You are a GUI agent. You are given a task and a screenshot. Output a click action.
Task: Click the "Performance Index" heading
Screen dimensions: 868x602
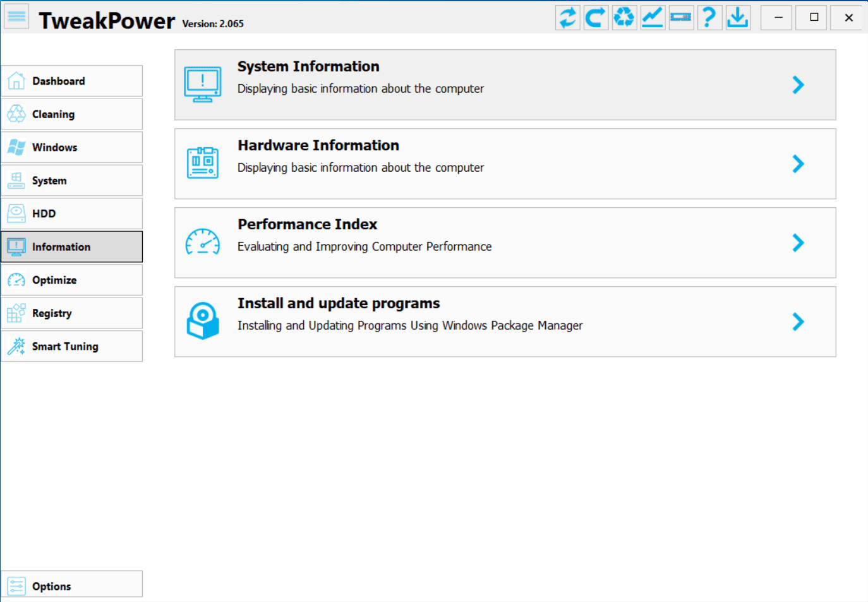[308, 224]
